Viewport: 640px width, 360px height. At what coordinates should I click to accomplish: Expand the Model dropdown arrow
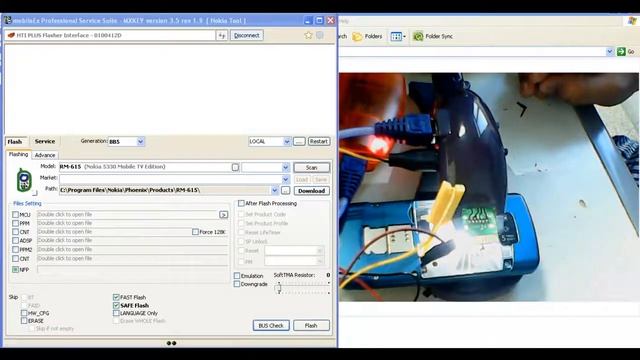(285, 167)
